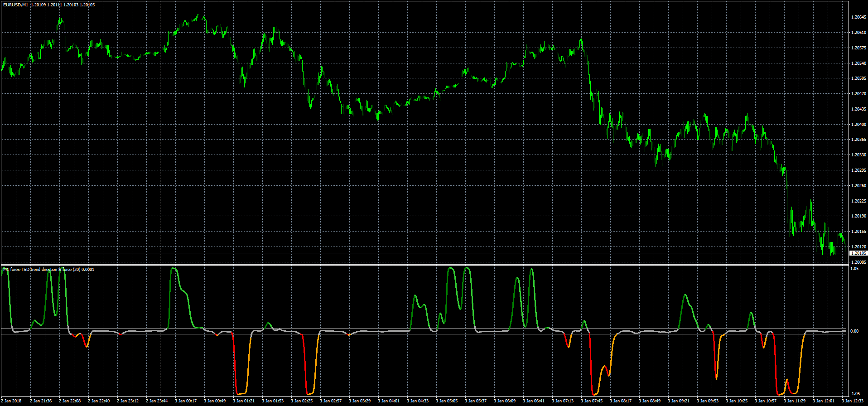Select the 3 Jan 07:45 time label
This screenshot has height=406, width=868.
[x=592, y=401]
